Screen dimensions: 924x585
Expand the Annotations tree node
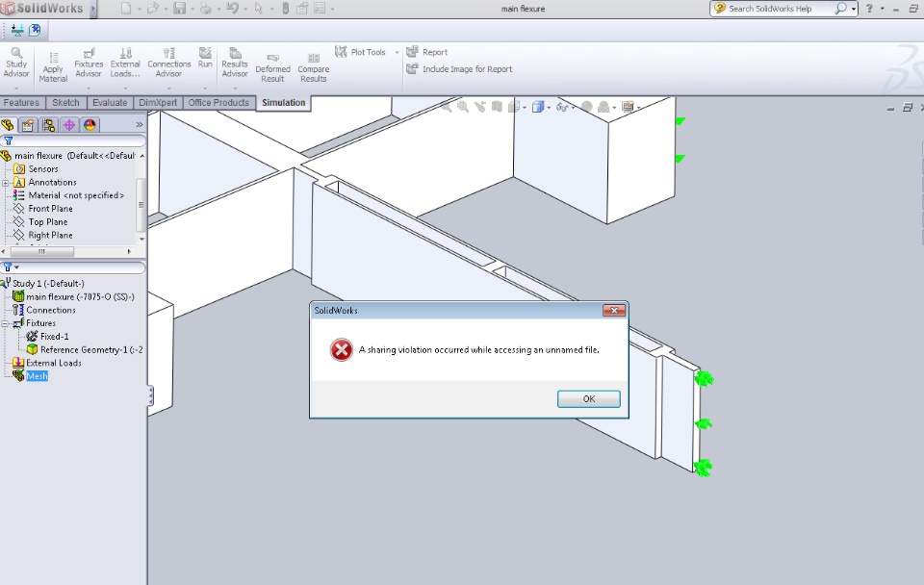(6, 183)
